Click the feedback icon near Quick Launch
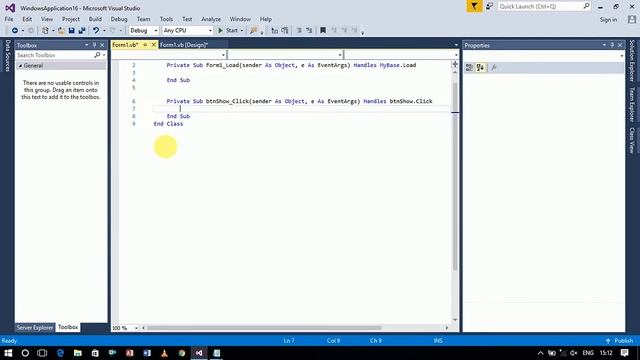The height and width of the screenshot is (360, 640). tap(489, 7)
